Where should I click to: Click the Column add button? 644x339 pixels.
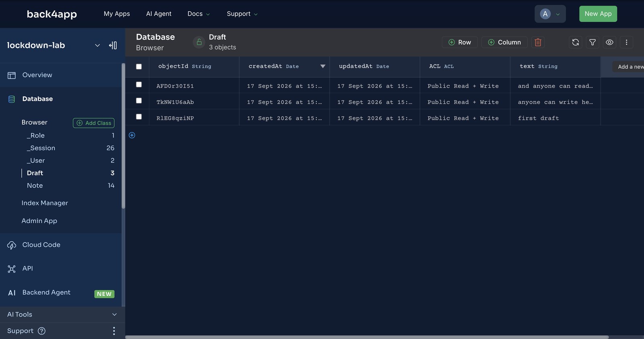504,42
